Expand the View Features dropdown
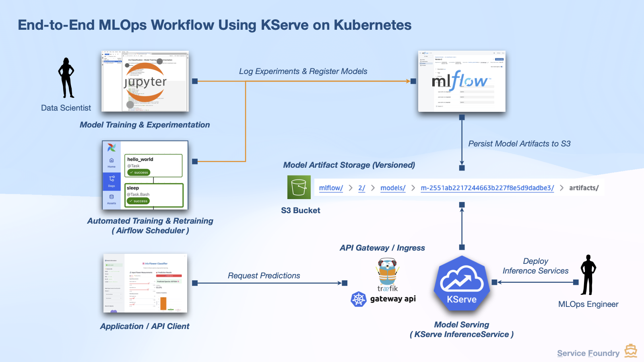The image size is (644, 362). pyautogui.click(x=114, y=298)
